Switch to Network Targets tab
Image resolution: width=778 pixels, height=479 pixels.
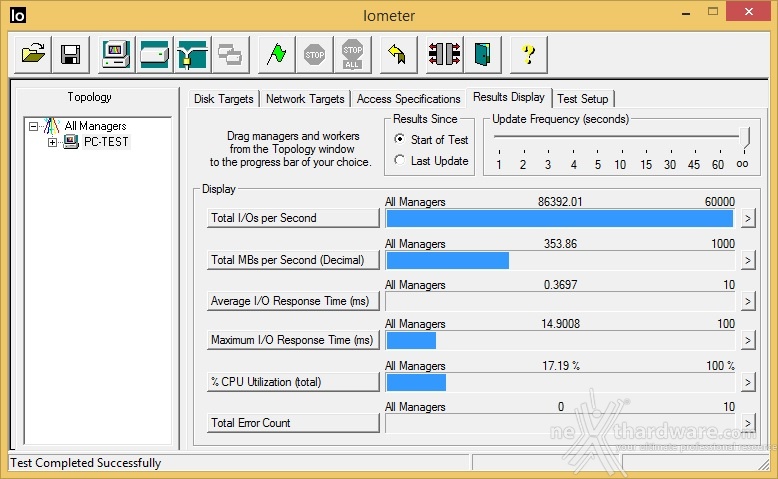(305, 99)
